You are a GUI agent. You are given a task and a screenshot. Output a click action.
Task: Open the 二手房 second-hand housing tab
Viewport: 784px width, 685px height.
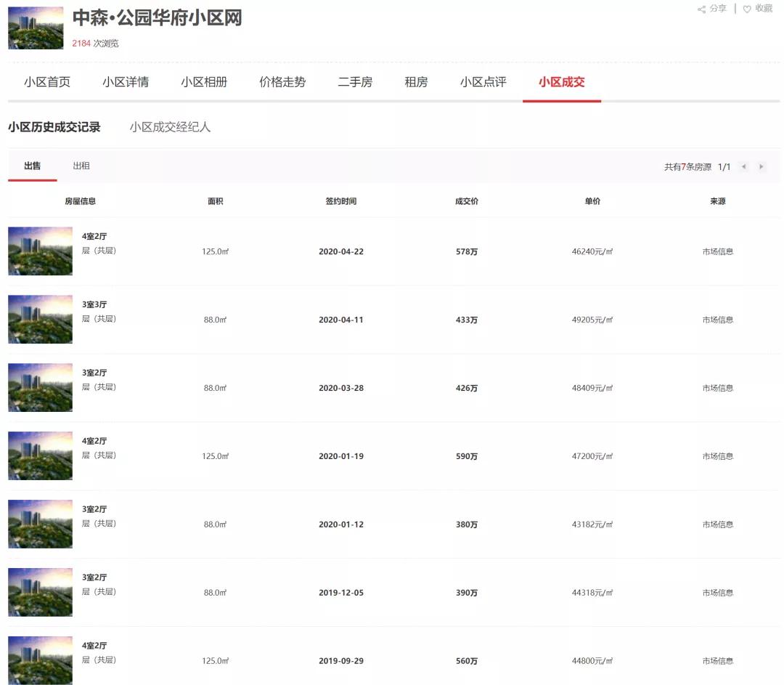click(x=355, y=82)
